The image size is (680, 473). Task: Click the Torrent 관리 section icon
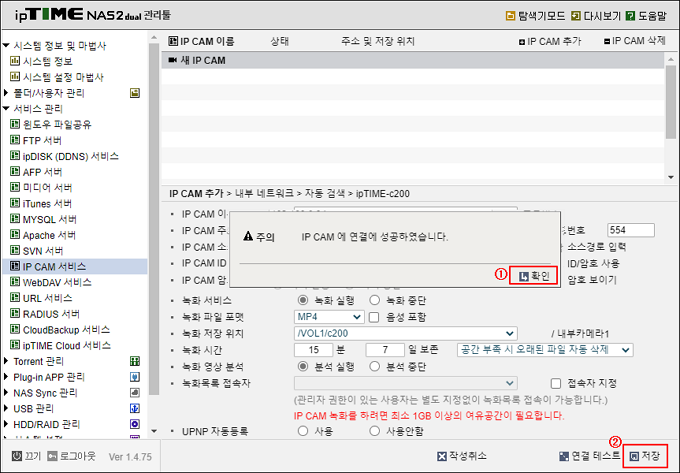[x=135, y=361]
